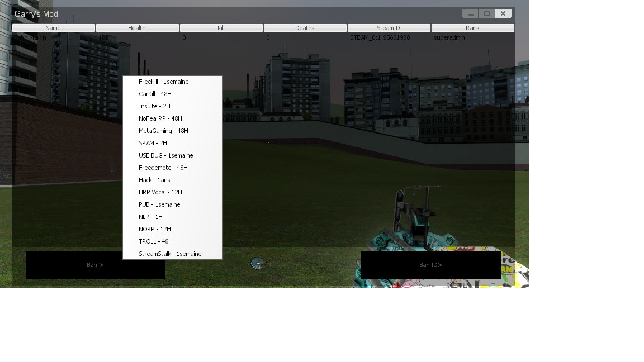Open the Ban > button

95,265
